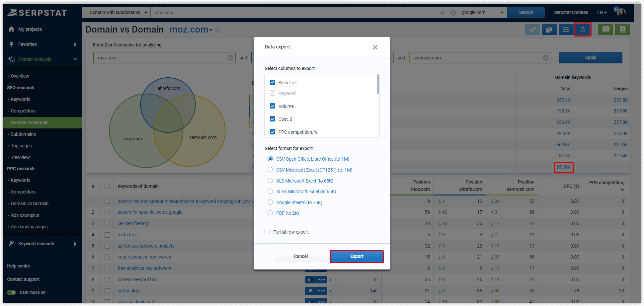Viewport: 644px width, 306px height.
Task: Expand Keyword research submenu arrow
Action: (75, 244)
